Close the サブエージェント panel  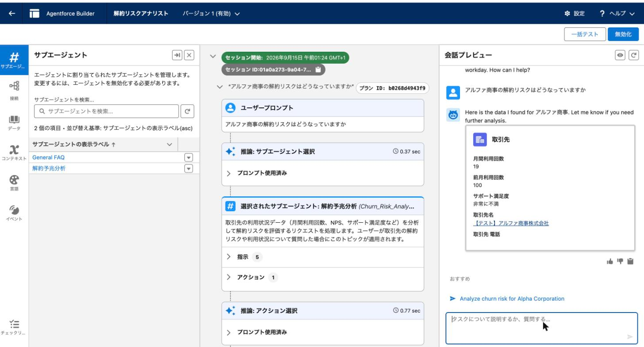(x=189, y=55)
